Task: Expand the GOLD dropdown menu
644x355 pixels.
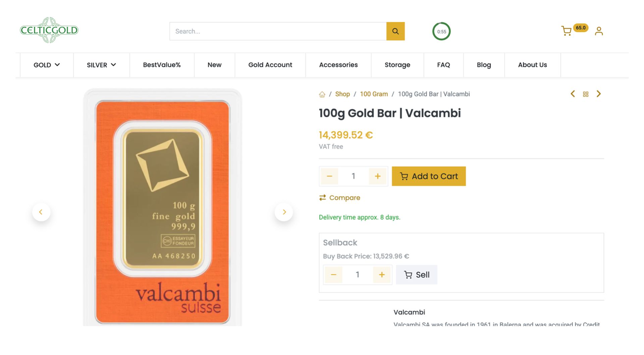Action: [x=47, y=65]
